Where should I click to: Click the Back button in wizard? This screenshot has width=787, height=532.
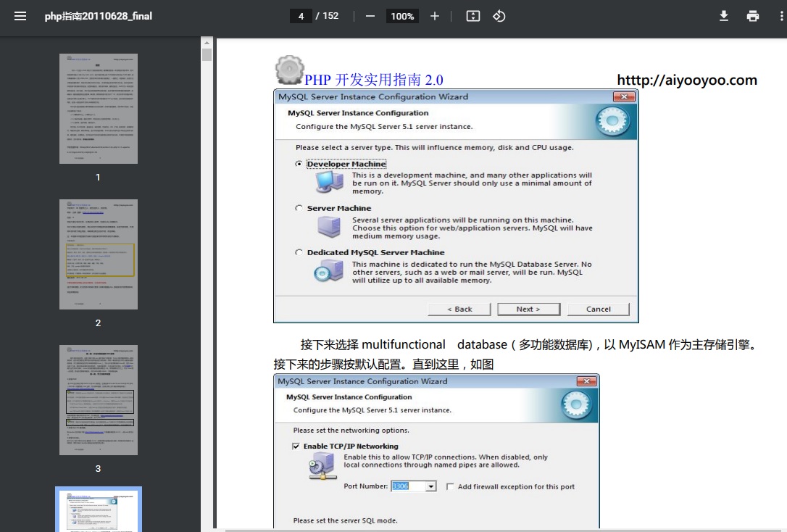[x=459, y=309]
